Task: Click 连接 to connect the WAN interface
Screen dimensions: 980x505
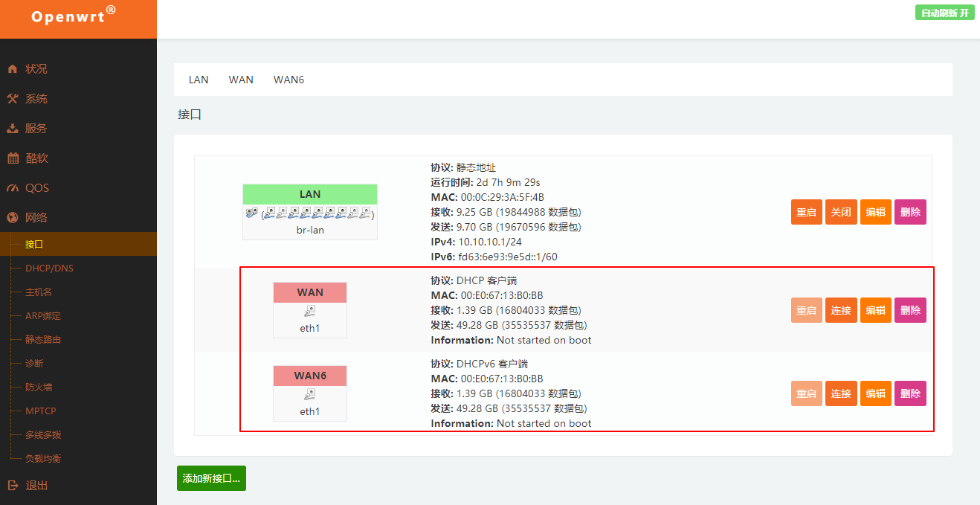Action: 841,309
